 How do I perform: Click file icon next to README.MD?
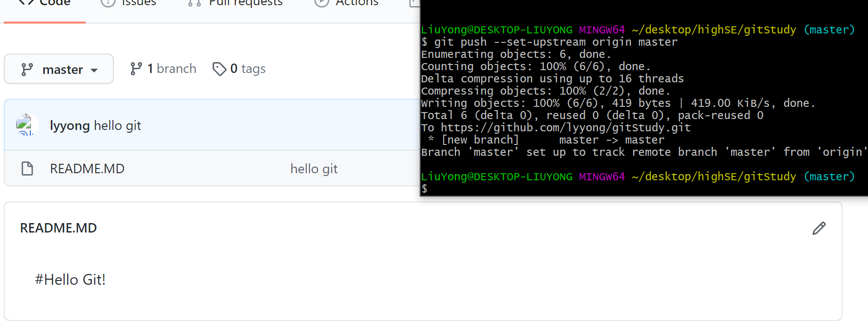[x=27, y=169]
